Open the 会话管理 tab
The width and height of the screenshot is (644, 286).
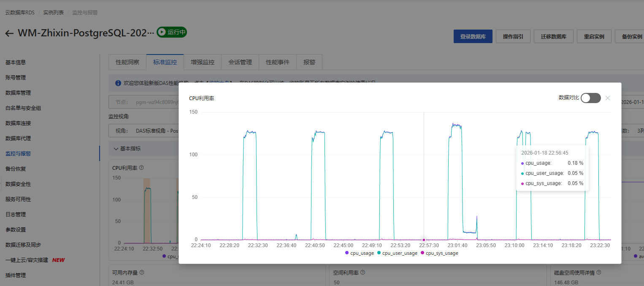click(240, 62)
